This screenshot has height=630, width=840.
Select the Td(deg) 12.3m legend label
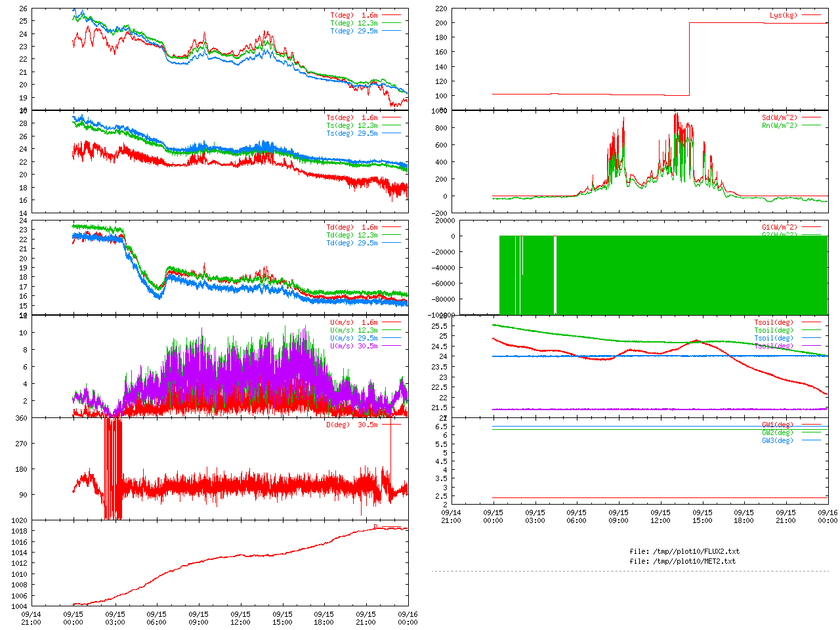coord(352,235)
